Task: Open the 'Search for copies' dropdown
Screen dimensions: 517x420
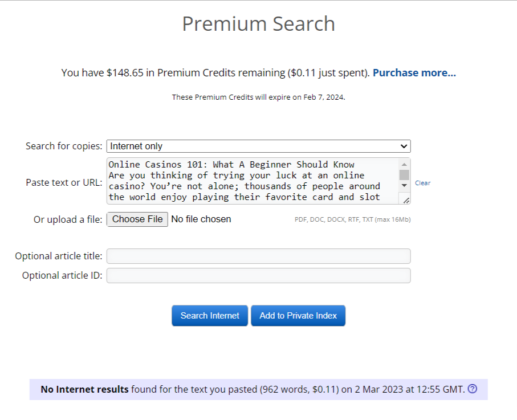Action: (259, 146)
